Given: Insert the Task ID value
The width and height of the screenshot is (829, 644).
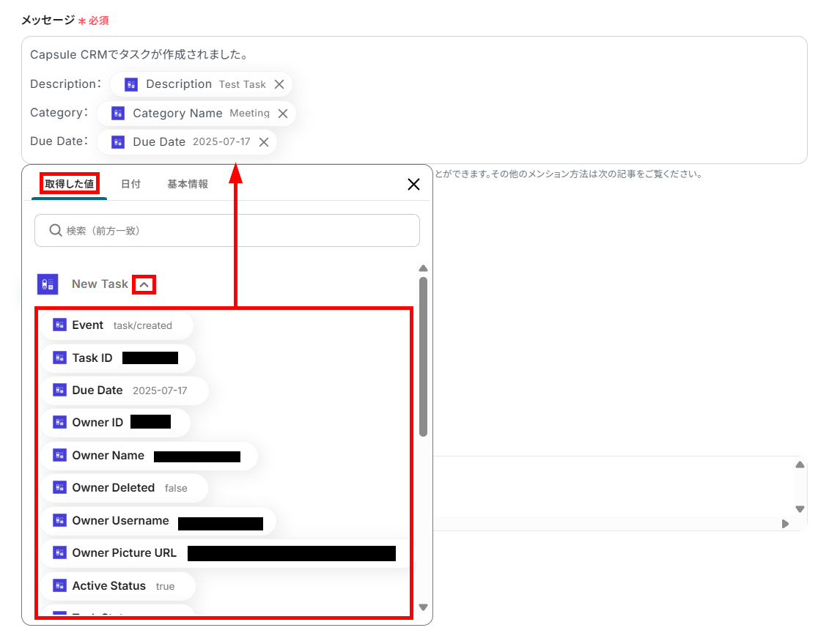Looking at the screenshot, I should pos(119,358).
